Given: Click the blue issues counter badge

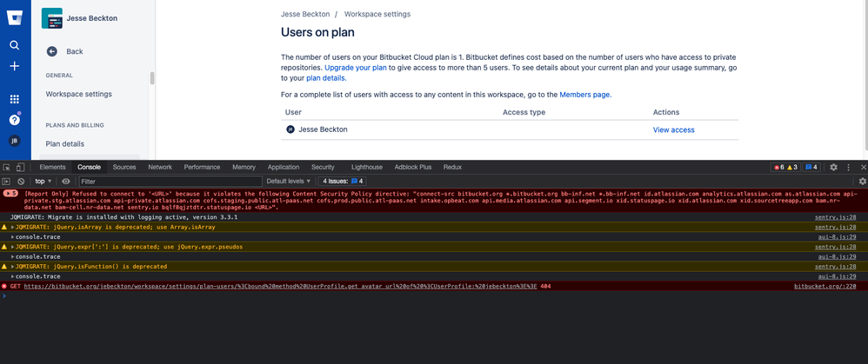Looking at the screenshot, I should [x=811, y=167].
